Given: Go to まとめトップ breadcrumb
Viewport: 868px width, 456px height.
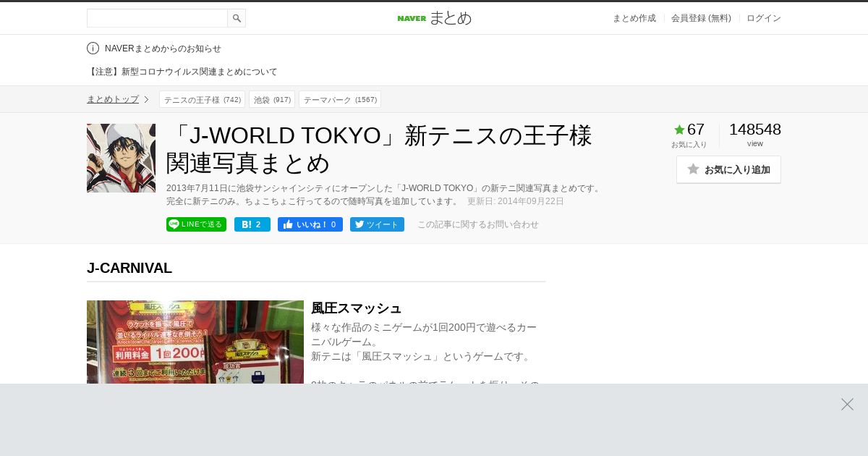Looking at the screenshot, I should pyautogui.click(x=113, y=99).
